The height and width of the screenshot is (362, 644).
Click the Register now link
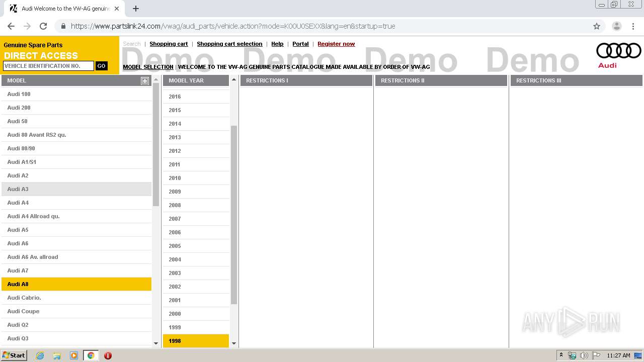(336, 44)
